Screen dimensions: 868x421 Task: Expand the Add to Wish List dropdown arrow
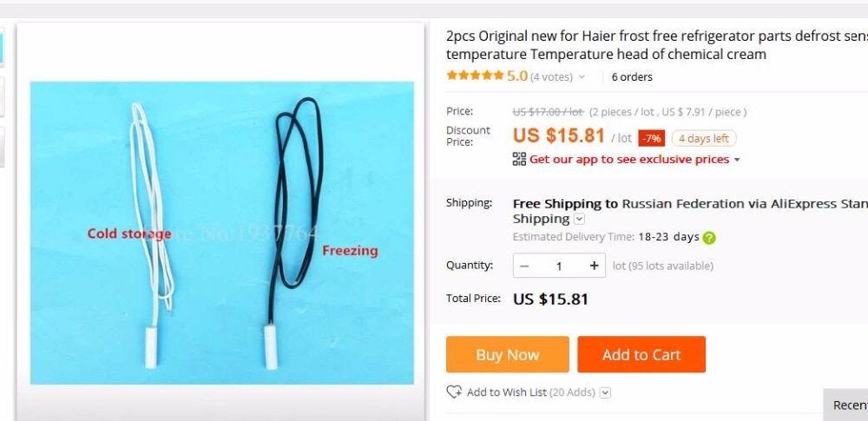point(606,392)
